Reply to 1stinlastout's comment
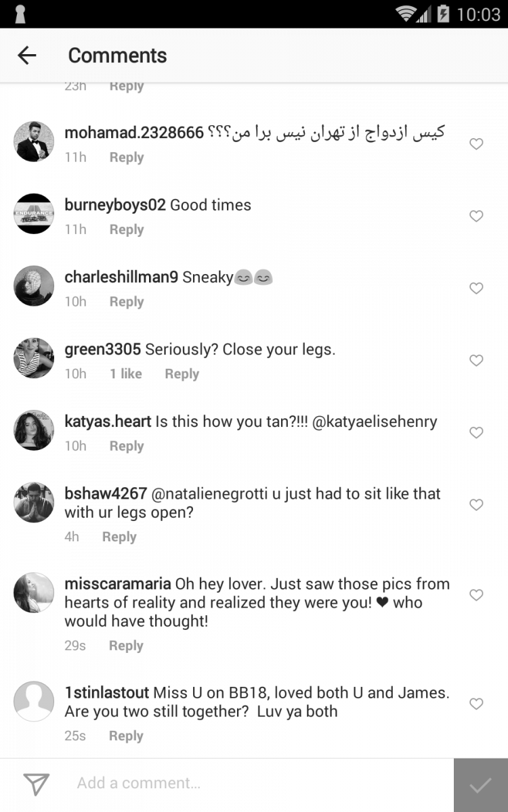The image size is (508, 812). (x=126, y=736)
